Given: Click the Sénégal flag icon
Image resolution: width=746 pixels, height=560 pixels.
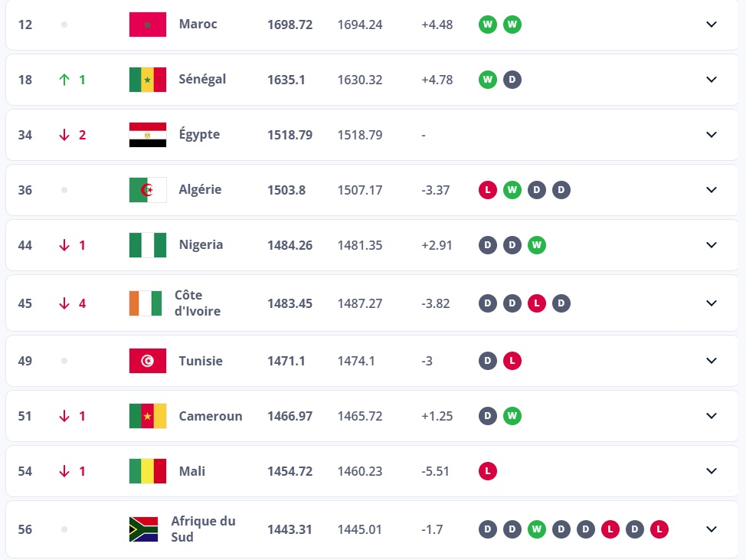Looking at the screenshot, I should [148, 80].
